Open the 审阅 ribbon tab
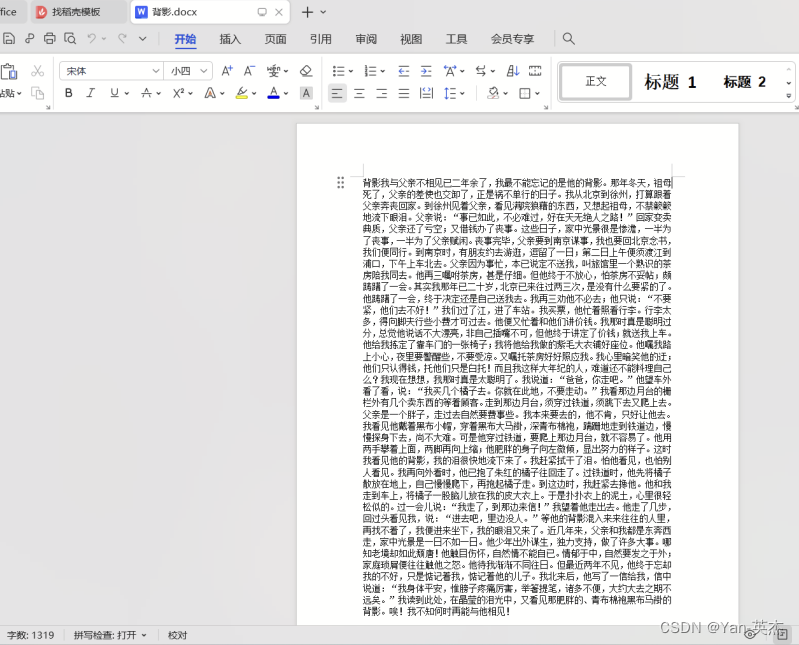The height and width of the screenshot is (645, 799). point(366,39)
